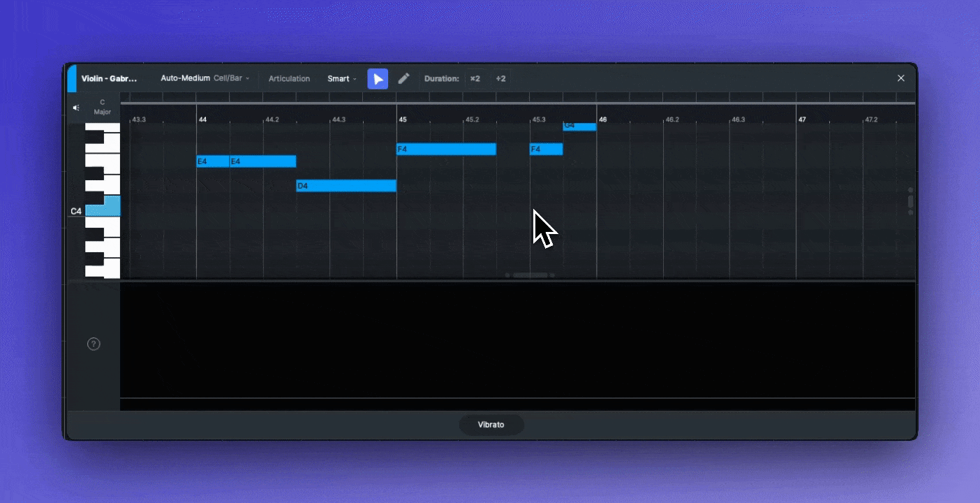Select the pointer selection tool

point(378,79)
